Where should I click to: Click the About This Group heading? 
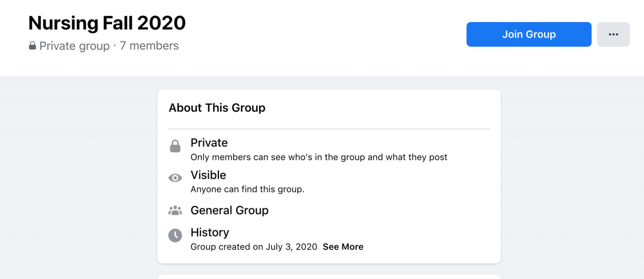tap(217, 108)
